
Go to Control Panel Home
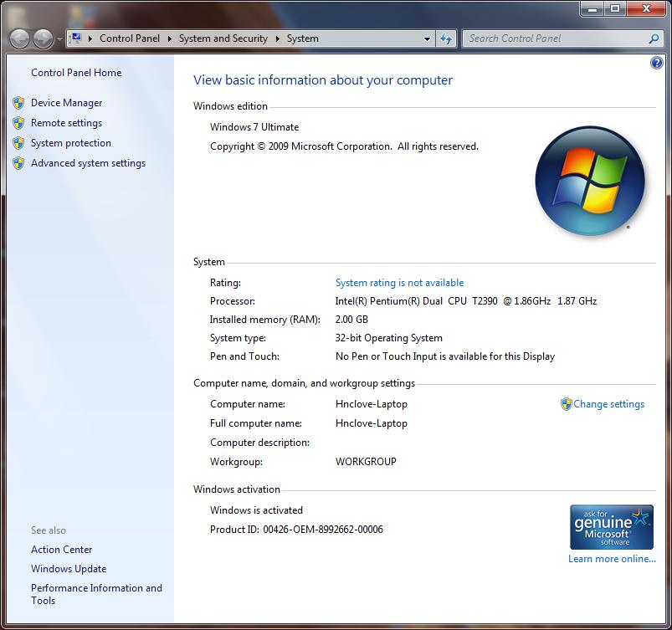click(x=76, y=73)
